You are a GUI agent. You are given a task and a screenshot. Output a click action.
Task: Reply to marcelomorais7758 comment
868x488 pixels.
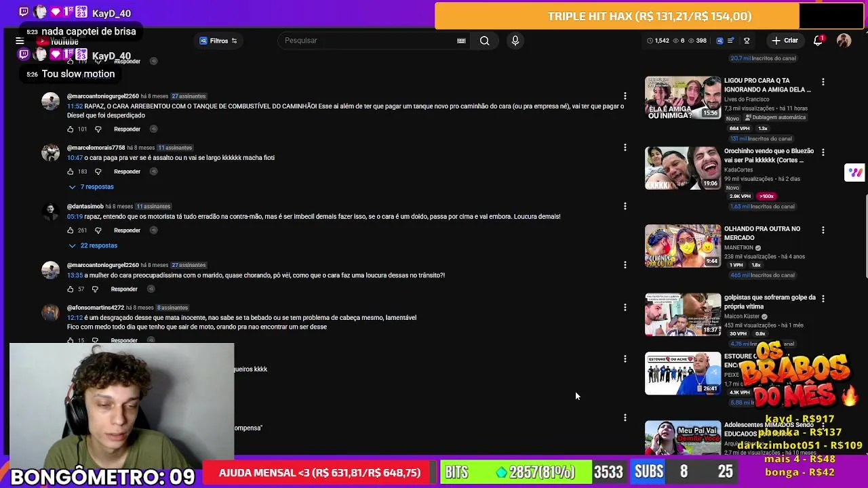click(127, 171)
